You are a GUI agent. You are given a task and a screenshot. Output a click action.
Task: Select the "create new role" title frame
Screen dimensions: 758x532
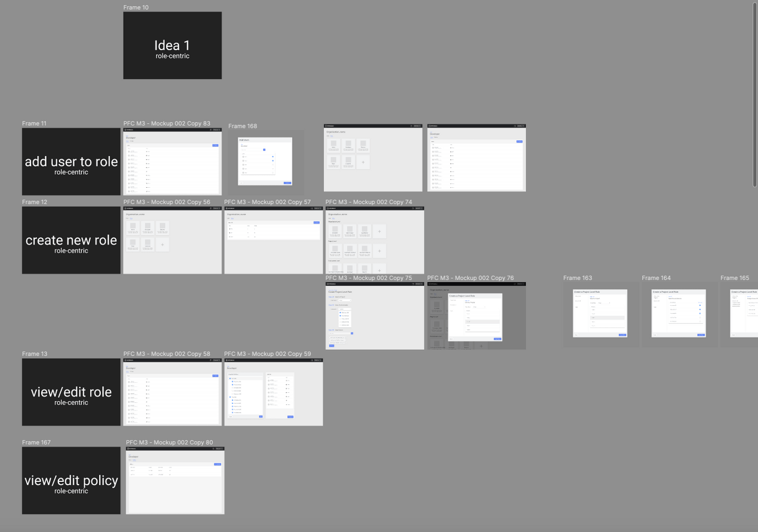(71, 240)
